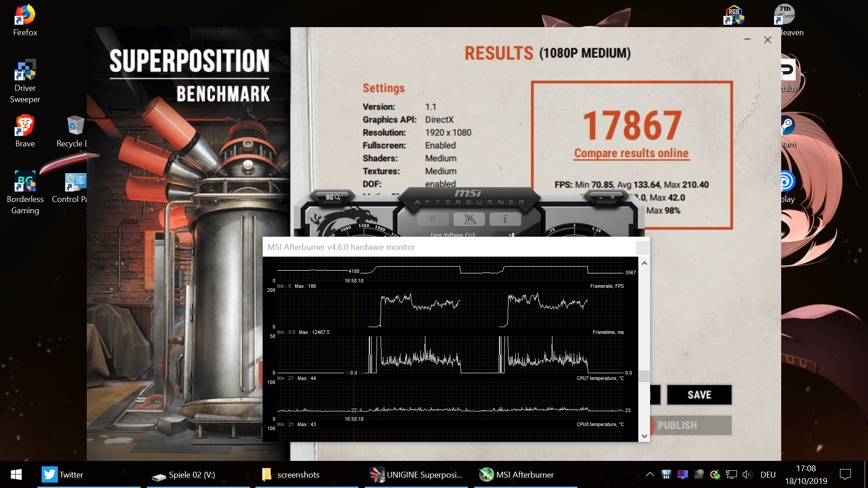Open the volume speaker tray icon
This screenshot has width=868, height=488.
(x=747, y=474)
